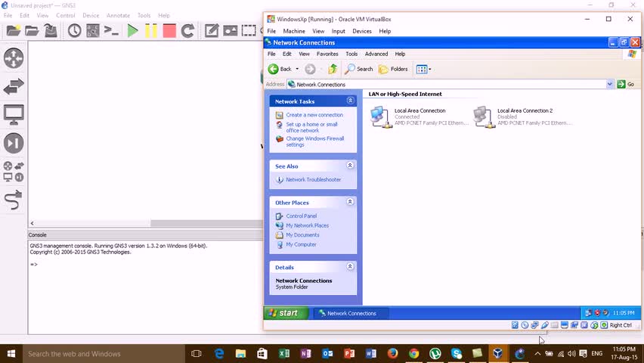This screenshot has width=644, height=363.
Task: Click the green Back arrow button
Action: point(274,69)
